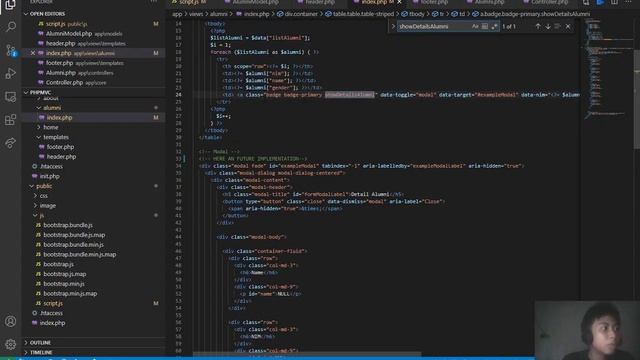Switch to the AlumniModel.php tab
Screen dimensions: 640x360
(256, 2)
